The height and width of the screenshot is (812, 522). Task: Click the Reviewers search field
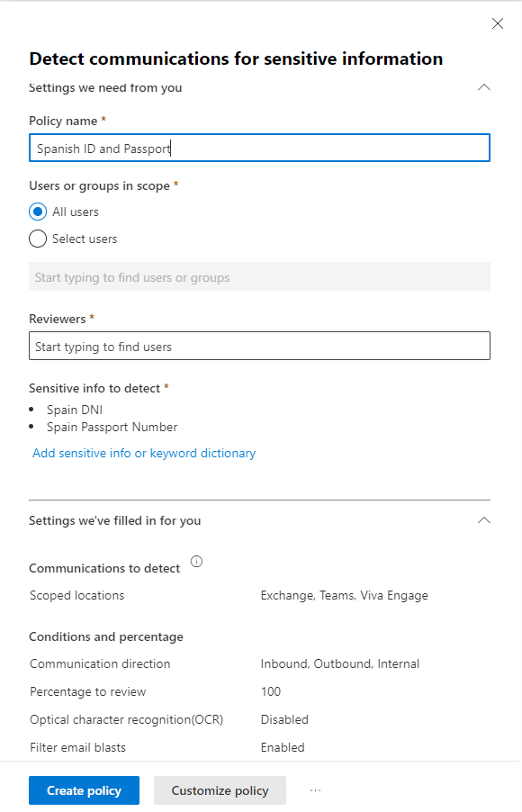(x=259, y=346)
